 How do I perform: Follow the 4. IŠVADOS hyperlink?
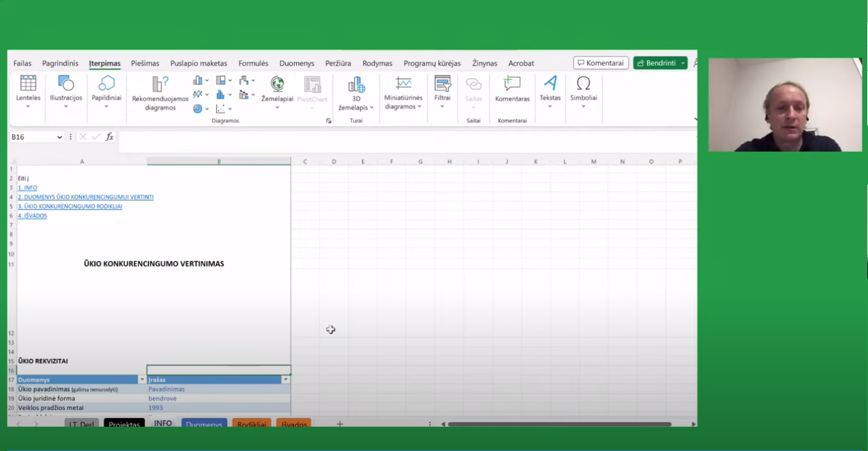click(32, 216)
